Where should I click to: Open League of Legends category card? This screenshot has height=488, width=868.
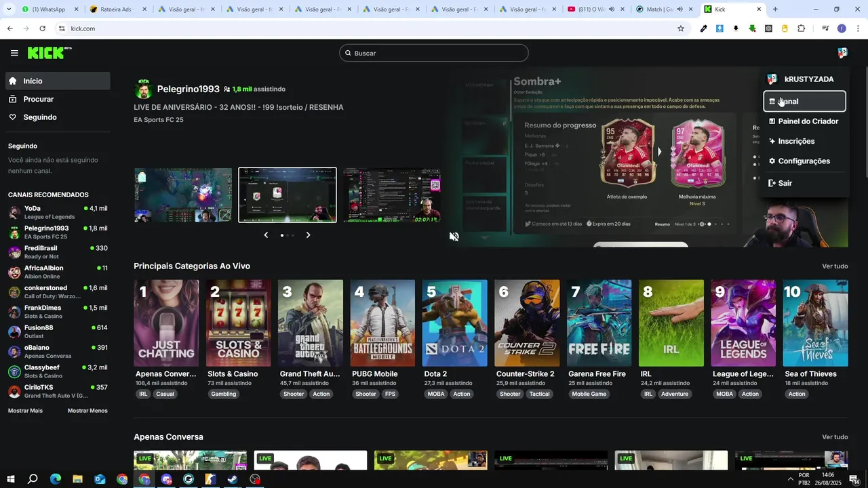pos(743,323)
